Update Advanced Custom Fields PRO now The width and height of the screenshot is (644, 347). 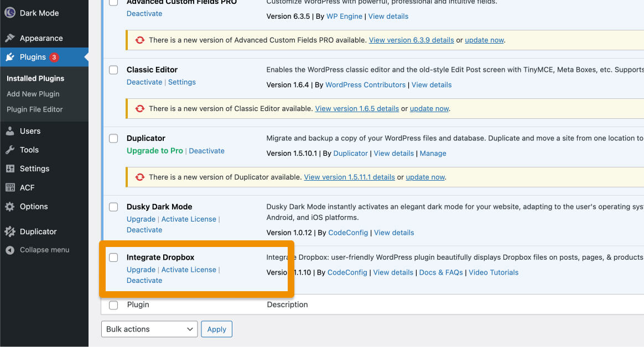[484, 40]
